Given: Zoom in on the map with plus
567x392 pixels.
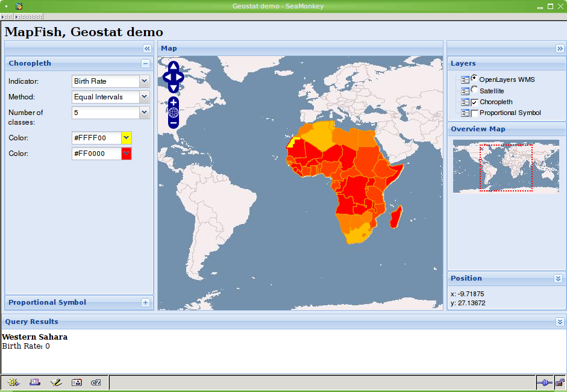Looking at the screenshot, I should pos(174,102).
